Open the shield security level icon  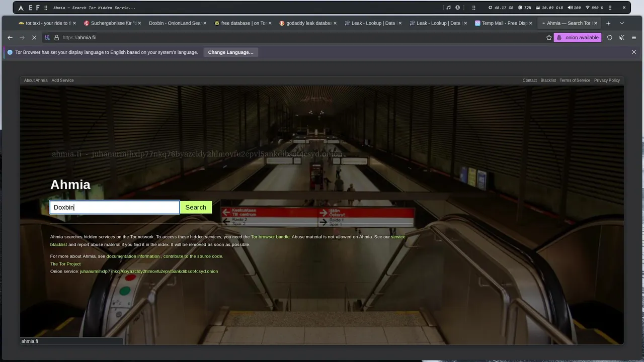[x=610, y=38]
